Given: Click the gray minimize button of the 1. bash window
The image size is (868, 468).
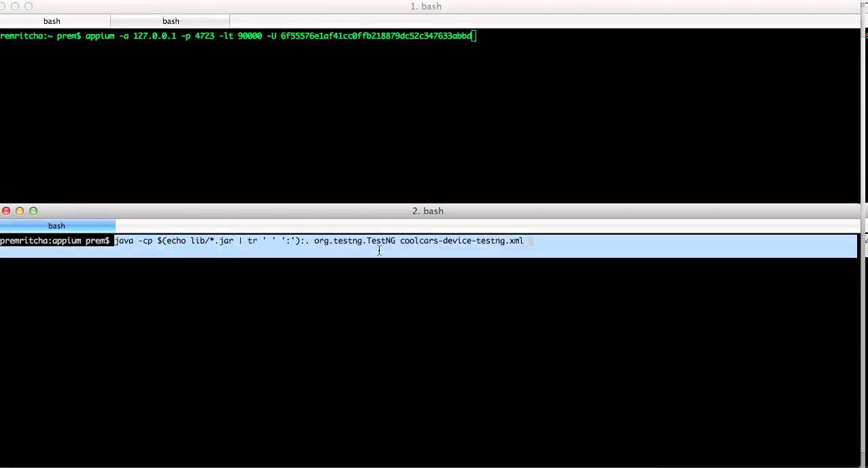Looking at the screenshot, I should 15,6.
